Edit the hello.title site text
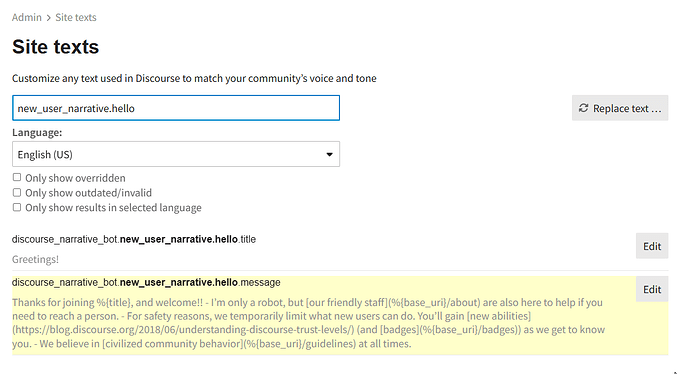The image size is (690, 374). click(652, 246)
